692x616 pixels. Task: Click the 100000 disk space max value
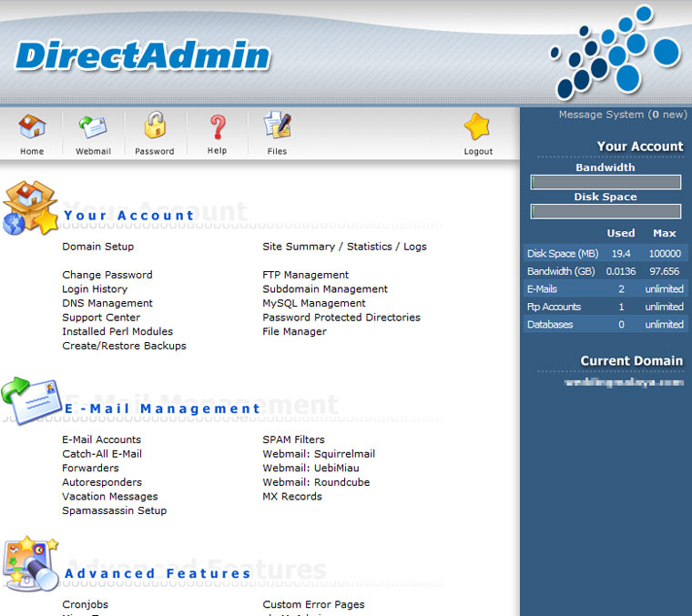[665, 254]
